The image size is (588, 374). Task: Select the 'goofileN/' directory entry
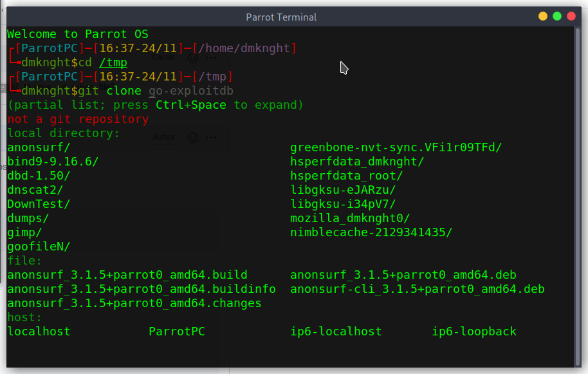39,247
